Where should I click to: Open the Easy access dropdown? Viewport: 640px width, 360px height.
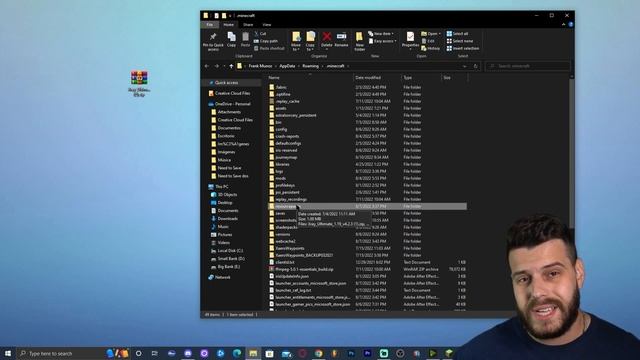[x=382, y=41]
